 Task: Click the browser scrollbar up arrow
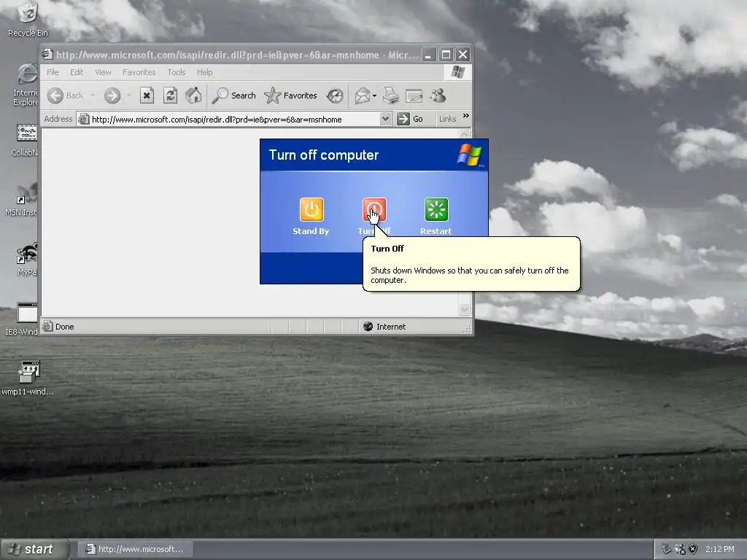(x=465, y=134)
